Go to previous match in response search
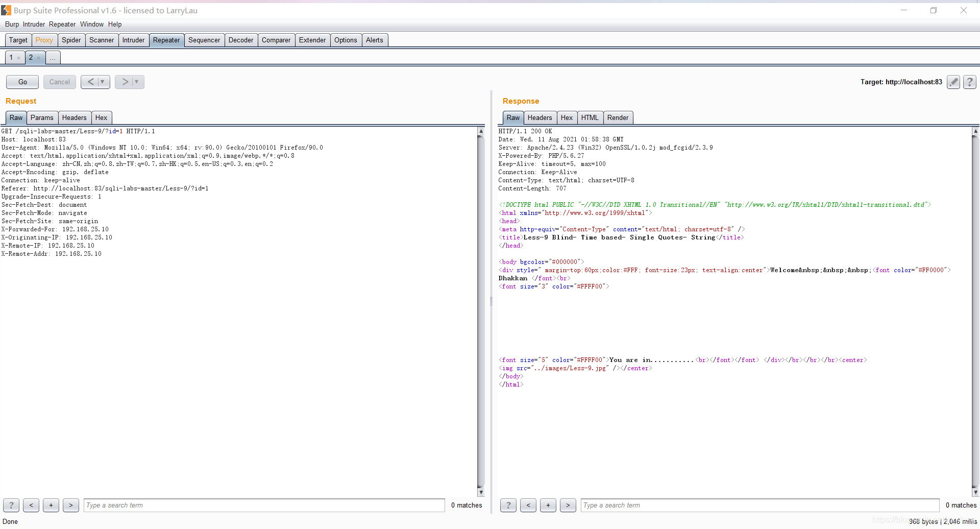The image size is (980, 529). (x=528, y=505)
